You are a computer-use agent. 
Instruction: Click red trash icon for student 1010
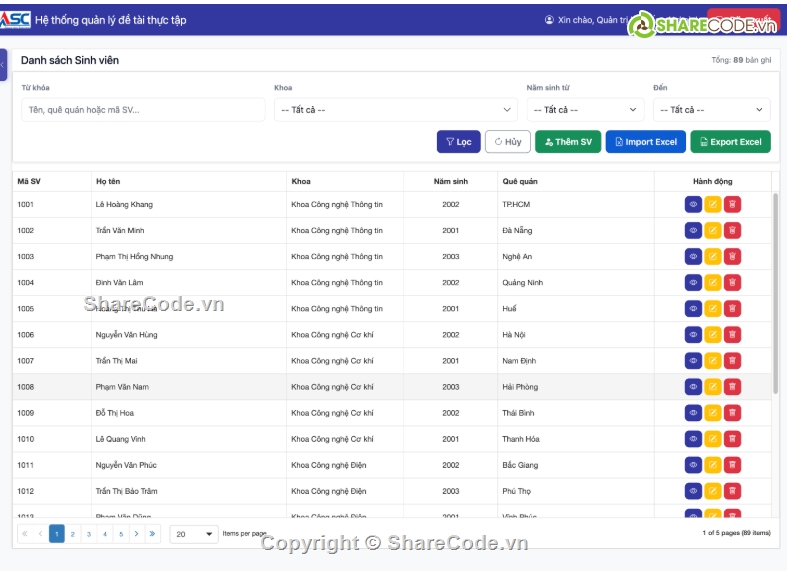tap(732, 439)
